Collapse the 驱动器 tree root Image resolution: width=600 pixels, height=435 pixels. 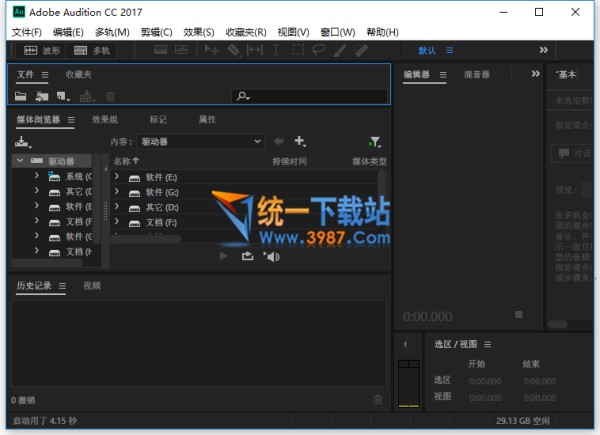[20, 160]
